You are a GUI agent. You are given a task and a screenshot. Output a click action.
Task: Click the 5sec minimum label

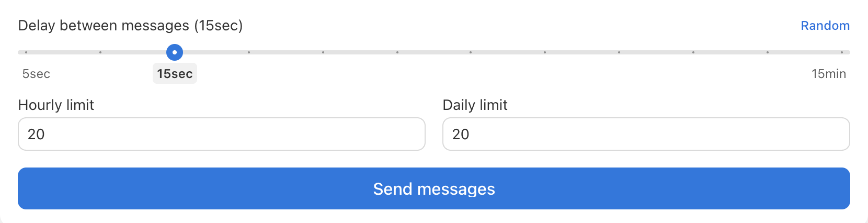click(x=36, y=74)
